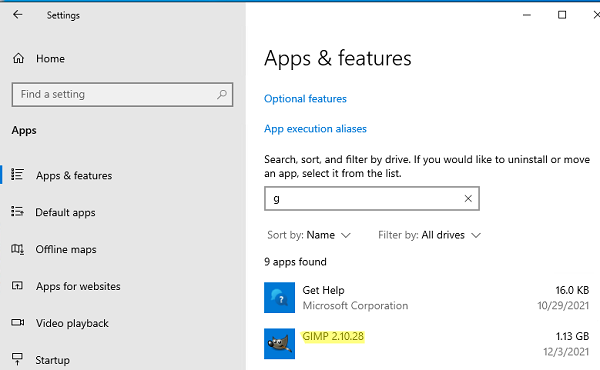Image resolution: width=600 pixels, height=370 pixels.
Task: Clear the app search box text
Action: click(x=468, y=199)
